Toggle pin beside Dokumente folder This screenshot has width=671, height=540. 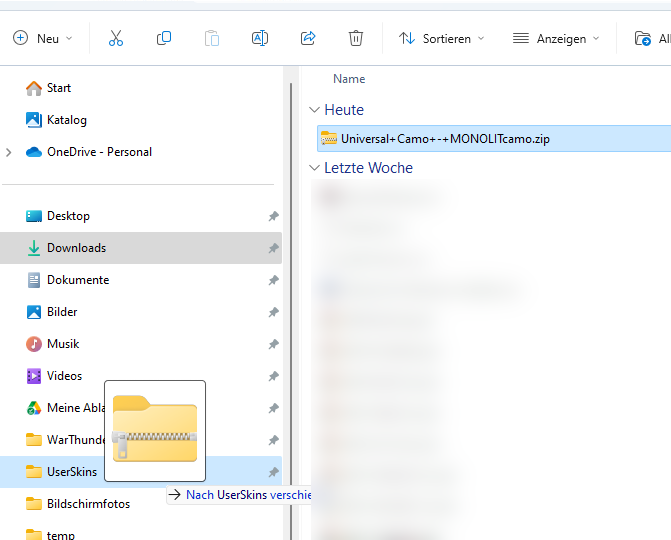click(273, 280)
